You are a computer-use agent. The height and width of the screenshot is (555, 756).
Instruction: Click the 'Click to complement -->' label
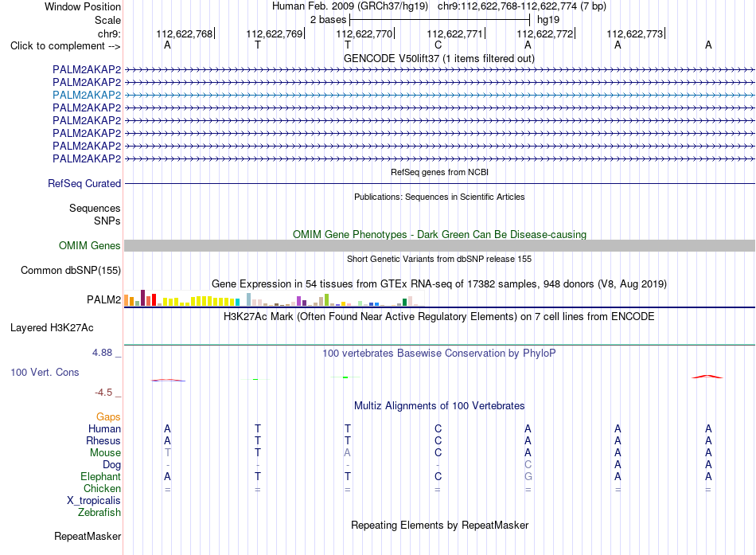pyautogui.click(x=65, y=46)
